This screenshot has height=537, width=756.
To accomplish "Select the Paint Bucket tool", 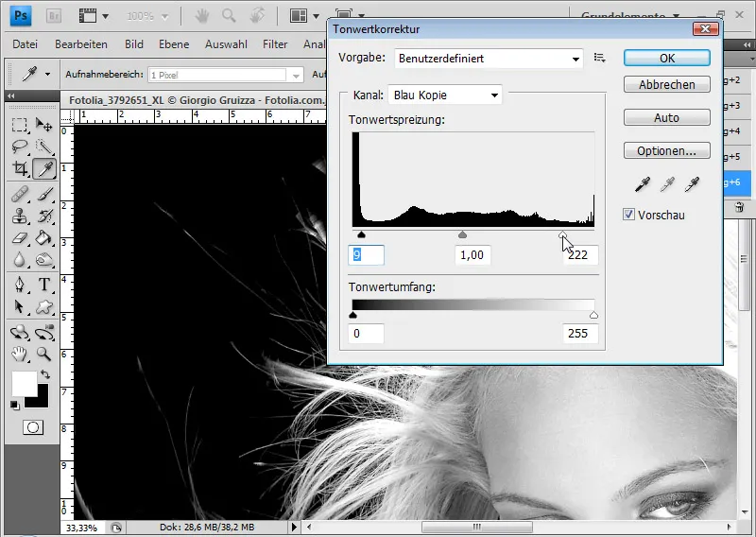I will [x=43, y=238].
